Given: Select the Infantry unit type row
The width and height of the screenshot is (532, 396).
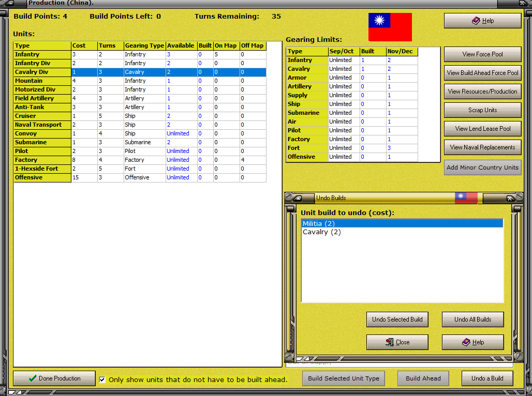Looking at the screenshot, I should click(x=140, y=55).
